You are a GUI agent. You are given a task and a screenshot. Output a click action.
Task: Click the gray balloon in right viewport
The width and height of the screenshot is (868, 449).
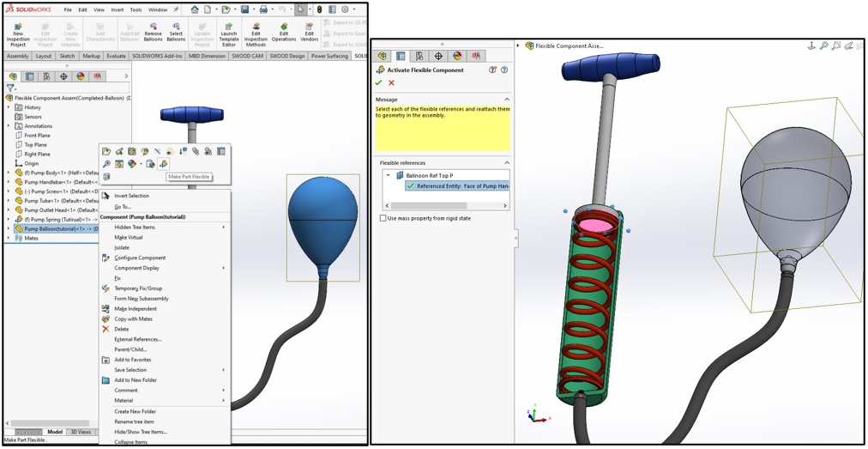click(x=796, y=189)
